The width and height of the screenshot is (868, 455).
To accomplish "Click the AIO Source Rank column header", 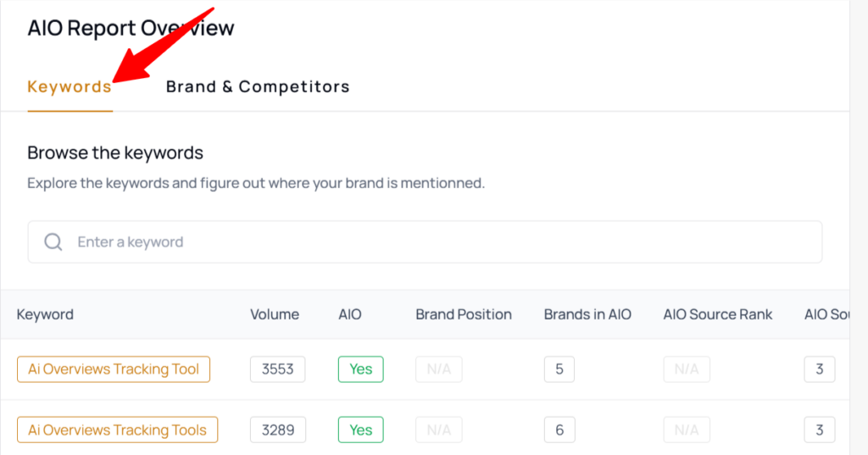I will pos(718,314).
